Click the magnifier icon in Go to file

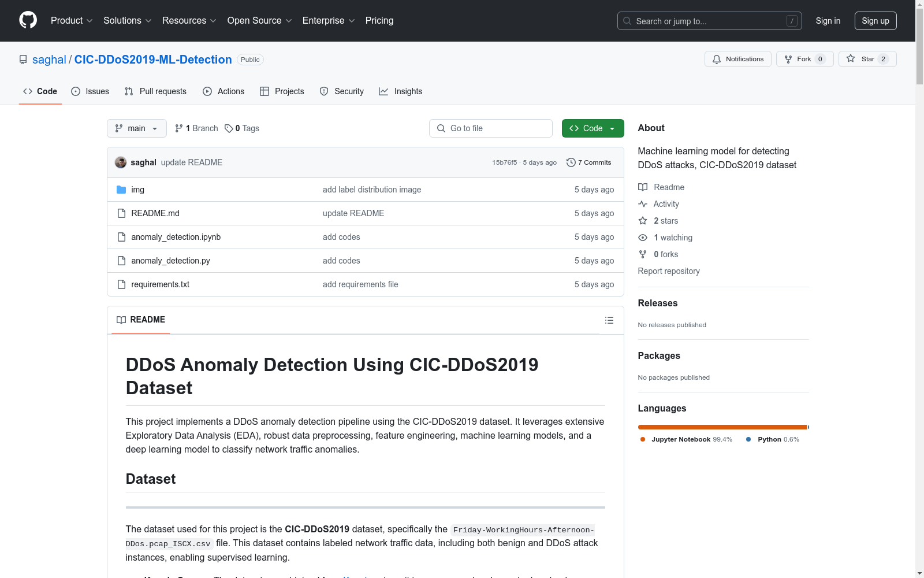tap(441, 128)
